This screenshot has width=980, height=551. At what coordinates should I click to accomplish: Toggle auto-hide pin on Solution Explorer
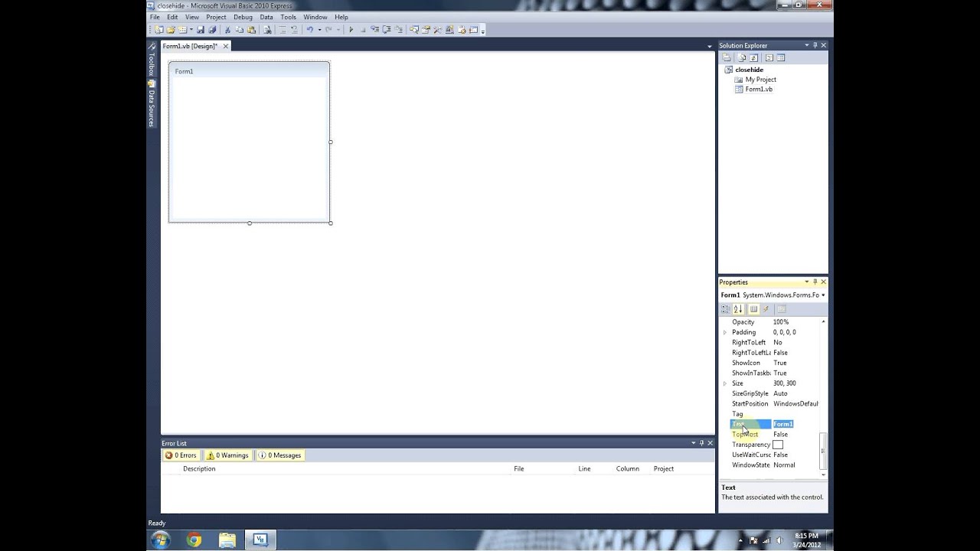(x=815, y=45)
